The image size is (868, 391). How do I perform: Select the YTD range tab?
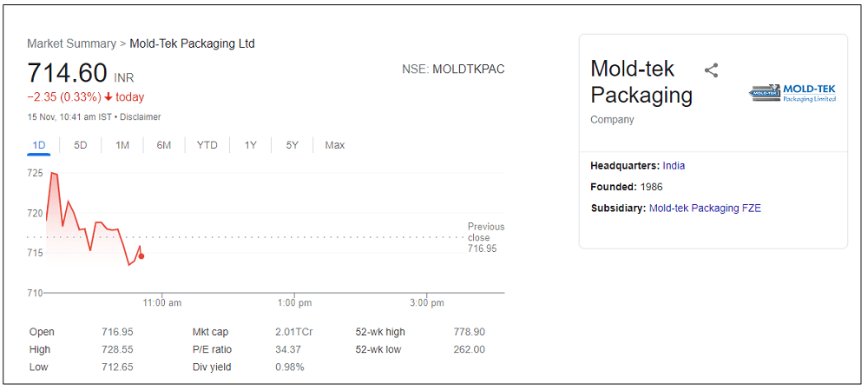tap(207, 145)
